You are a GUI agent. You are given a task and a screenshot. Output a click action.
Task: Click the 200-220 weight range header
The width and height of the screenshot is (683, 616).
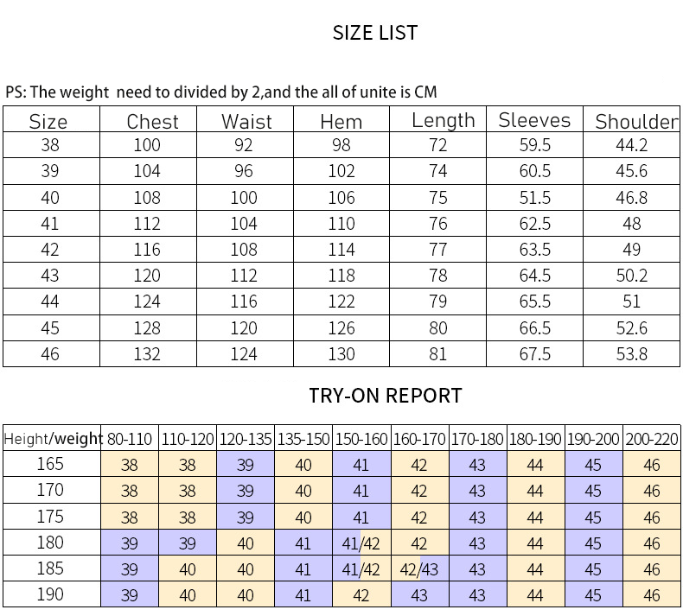[x=652, y=439]
